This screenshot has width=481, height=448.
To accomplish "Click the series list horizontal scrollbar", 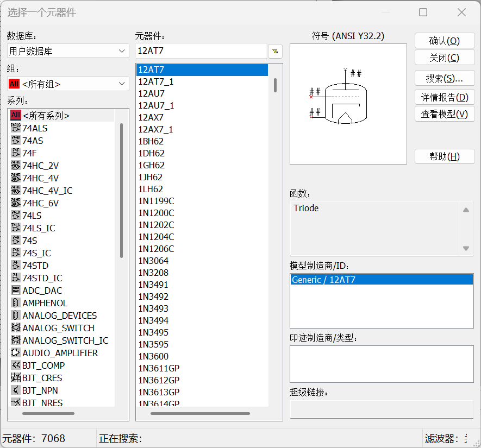I will (x=49, y=414).
